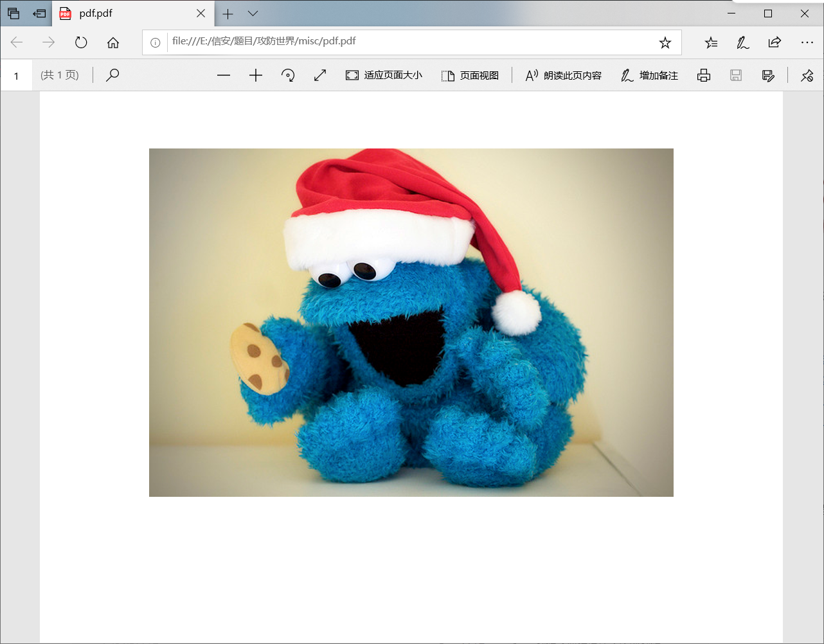Zoom in with plus button
The width and height of the screenshot is (824, 644).
[x=256, y=75]
